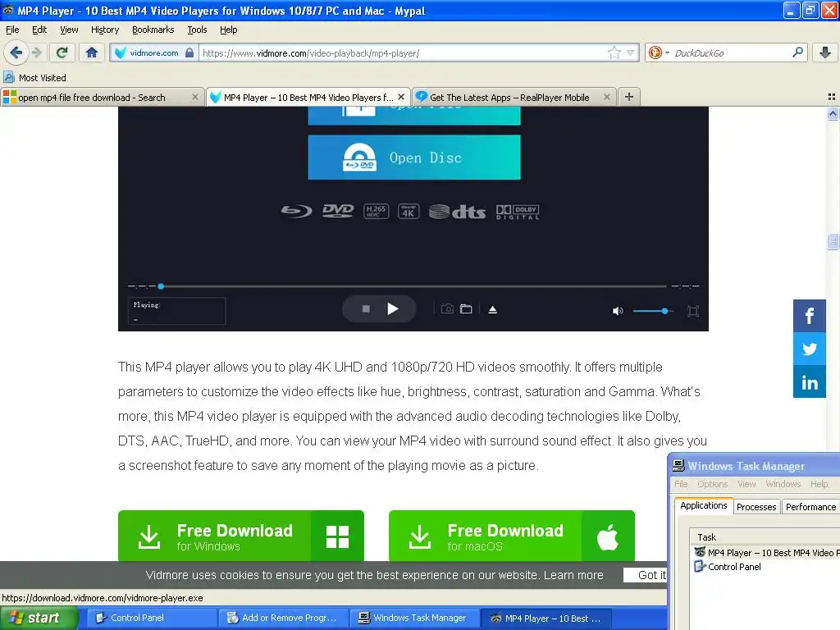
Task: Open the Bookmarks menu
Action: (153, 30)
